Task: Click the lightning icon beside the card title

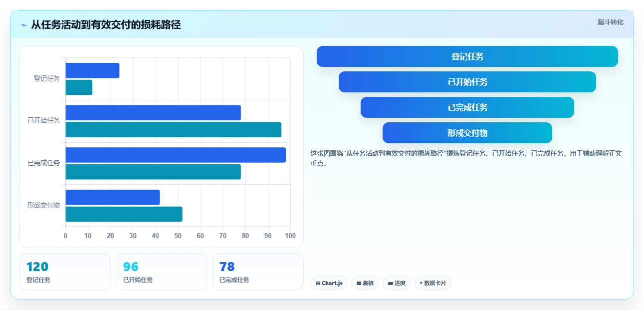Action: (23, 25)
